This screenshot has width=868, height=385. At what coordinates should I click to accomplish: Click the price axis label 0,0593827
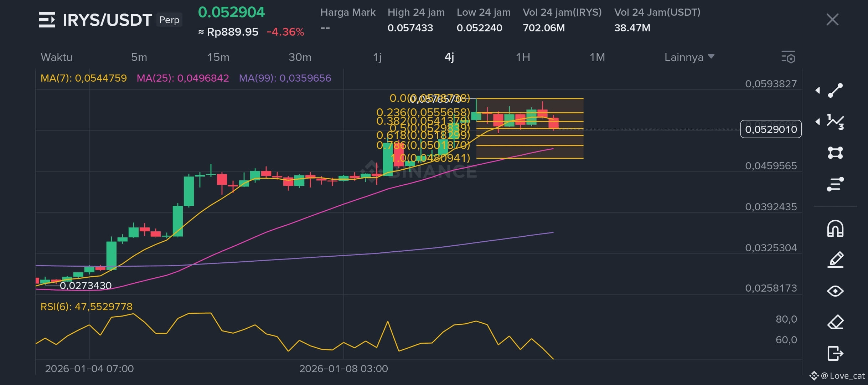pyautogui.click(x=771, y=84)
